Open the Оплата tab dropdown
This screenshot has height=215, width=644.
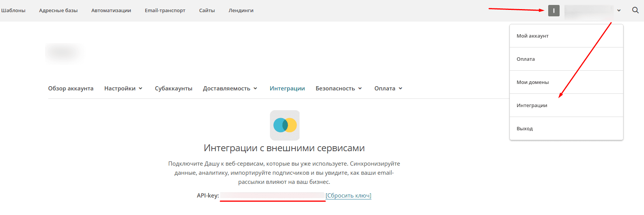388,89
